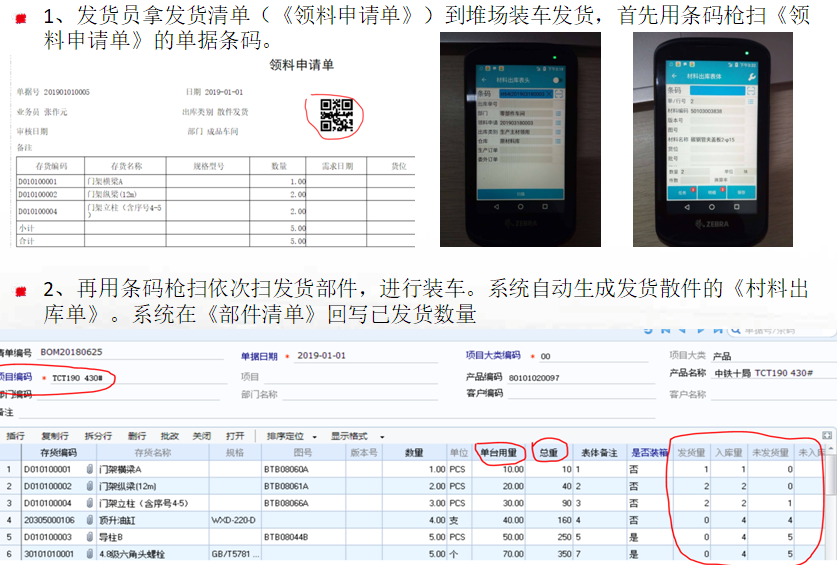The image size is (837, 565).
Task: Click 插行 in the grid toolbar
Action: pyautogui.click(x=16, y=436)
